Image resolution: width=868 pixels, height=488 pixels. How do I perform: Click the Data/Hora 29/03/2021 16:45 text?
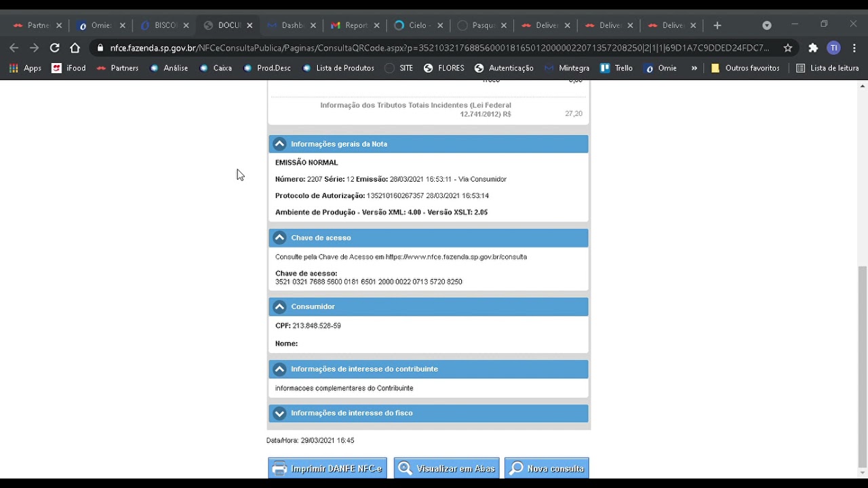[x=311, y=441]
